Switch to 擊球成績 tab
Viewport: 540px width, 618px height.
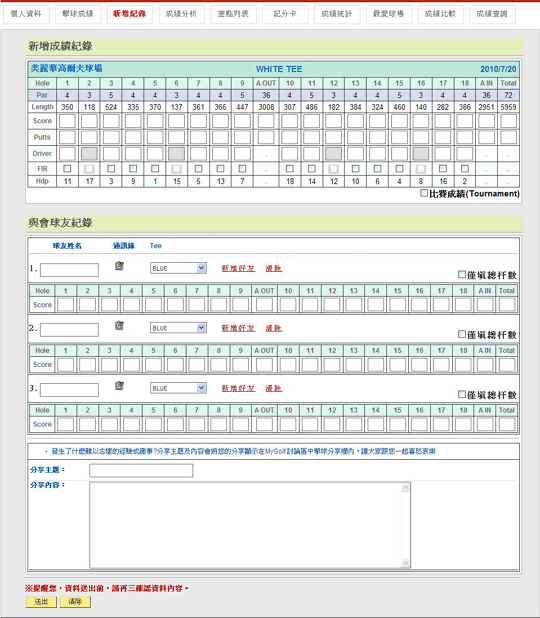[78, 14]
